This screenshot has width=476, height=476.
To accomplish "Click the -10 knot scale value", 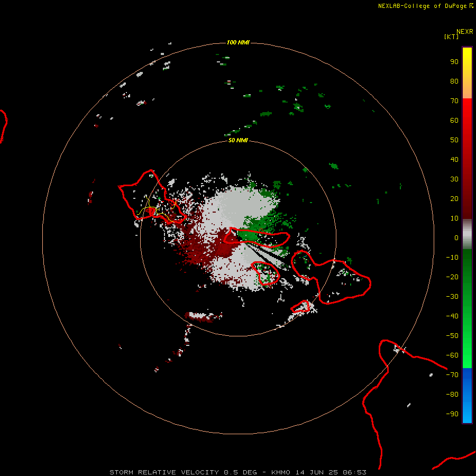I will coord(452,258).
